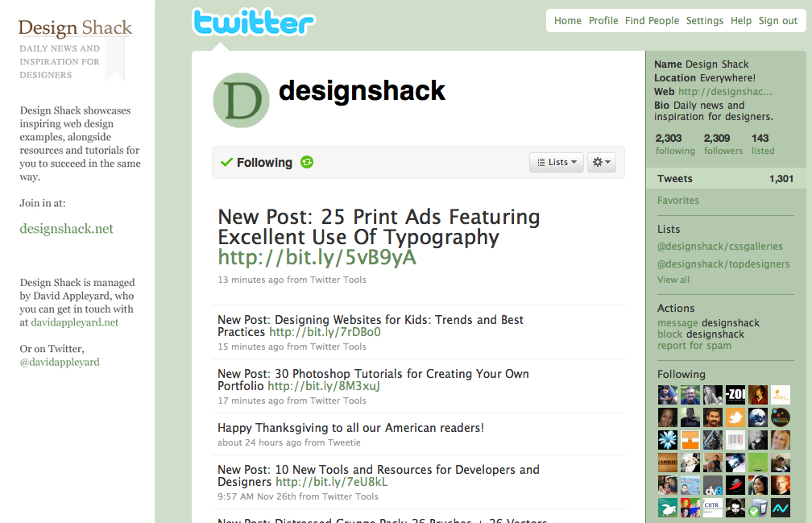Click the 2,309 followers count
This screenshot has height=523, width=812.
[723, 144]
